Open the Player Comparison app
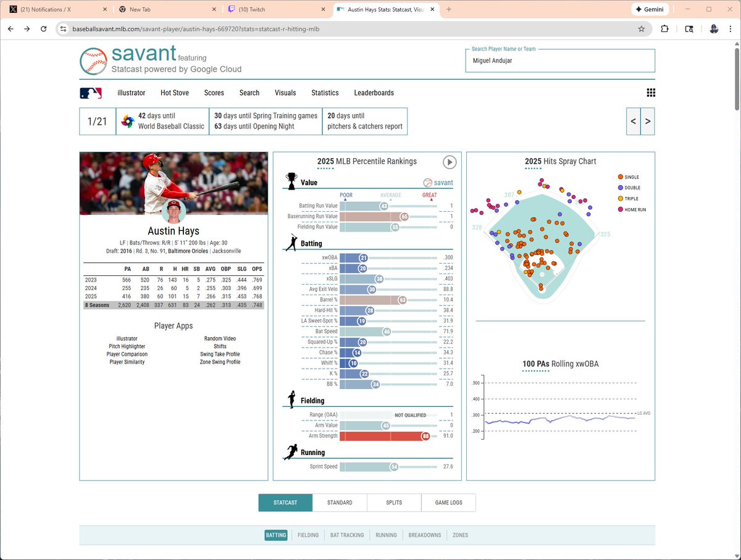Viewport: 741px width, 560px height. coord(127,354)
